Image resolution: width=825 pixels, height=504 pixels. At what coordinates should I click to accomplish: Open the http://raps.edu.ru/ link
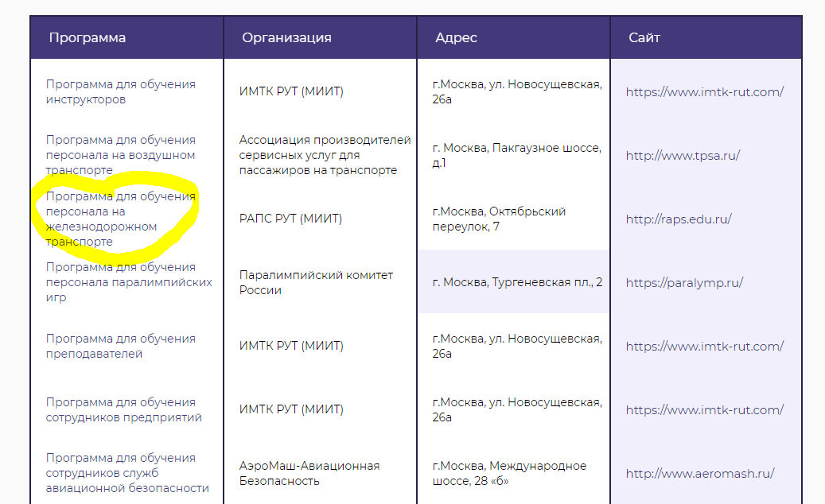tap(678, 219)
